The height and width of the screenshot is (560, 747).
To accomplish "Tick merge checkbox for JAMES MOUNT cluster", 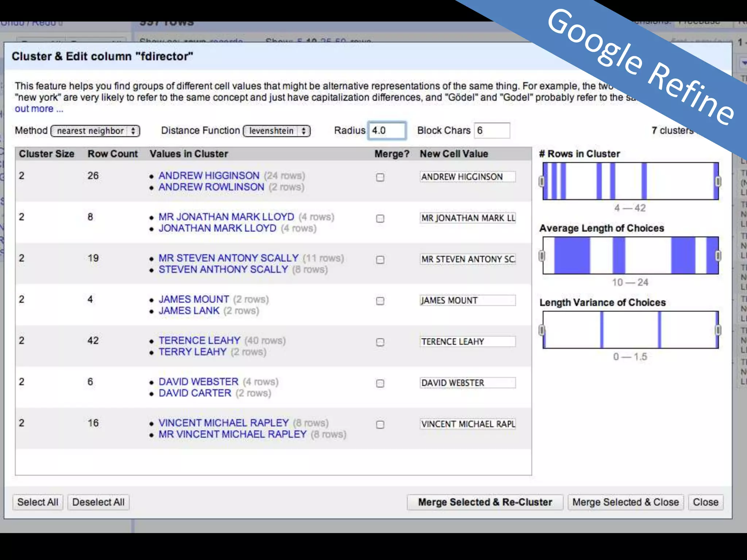I will [x=380, y=301].
